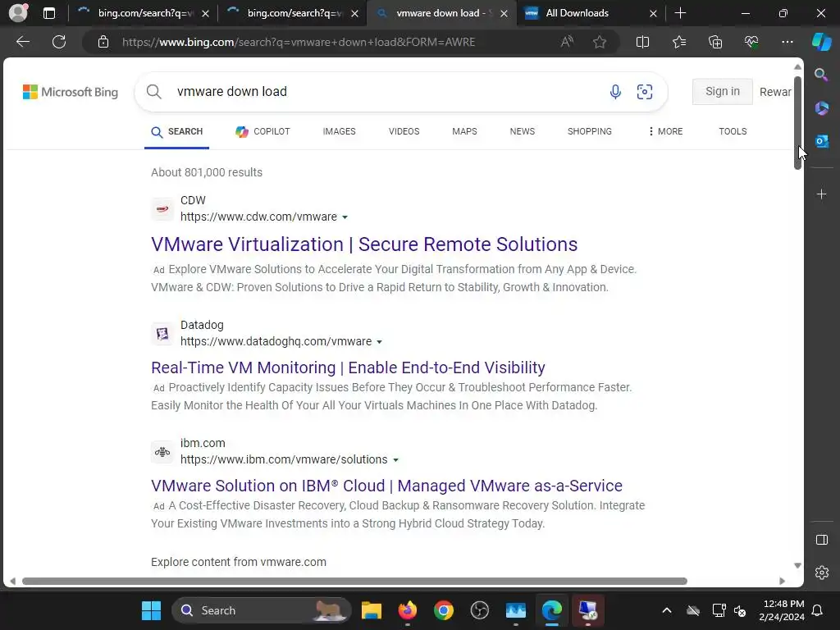The width and height of the screenshot is (840, 630).
Task: Click CDW site favicon
Action: click(162, 209)
